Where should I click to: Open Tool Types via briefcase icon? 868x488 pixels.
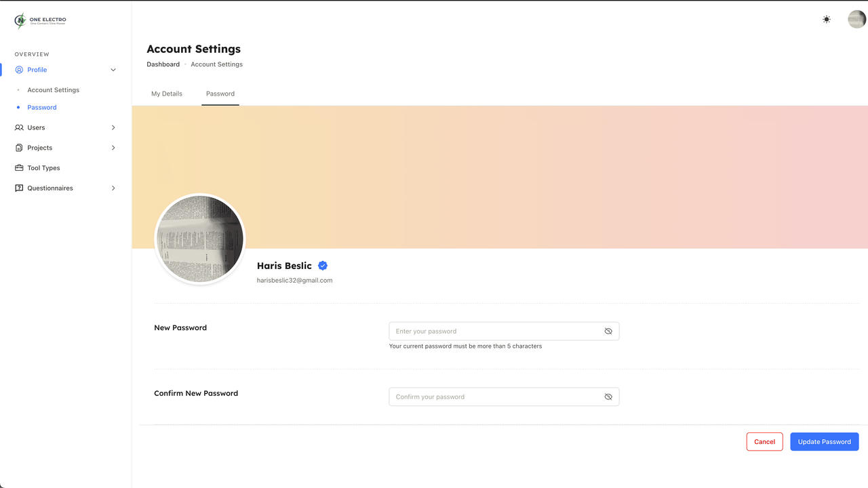tap(19, 168)
